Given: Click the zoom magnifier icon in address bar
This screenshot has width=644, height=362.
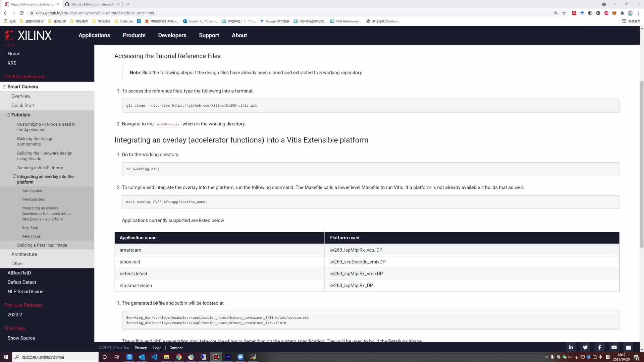Looking at the screenshot, I should tap(556, 13).
